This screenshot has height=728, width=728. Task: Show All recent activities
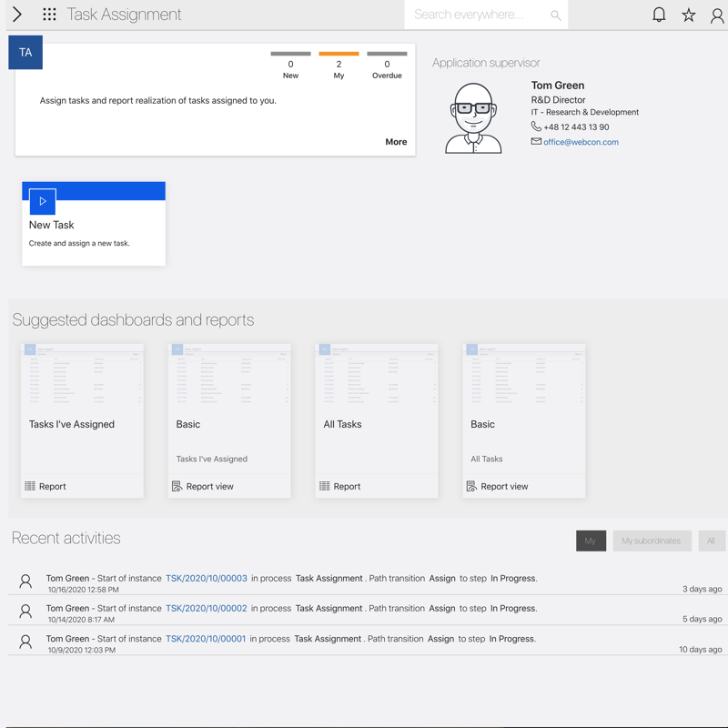(711, 541)
